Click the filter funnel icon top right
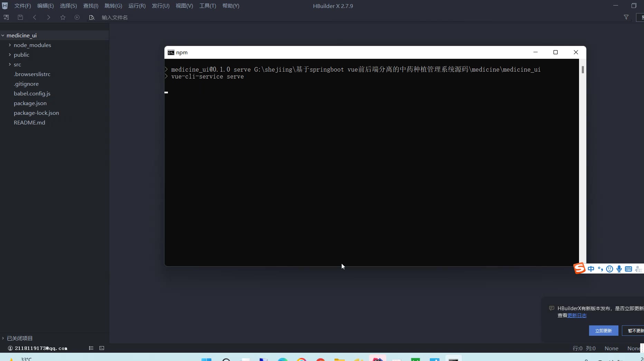Image resolution: width=644 pixels, height=361 pixels. 626,17
